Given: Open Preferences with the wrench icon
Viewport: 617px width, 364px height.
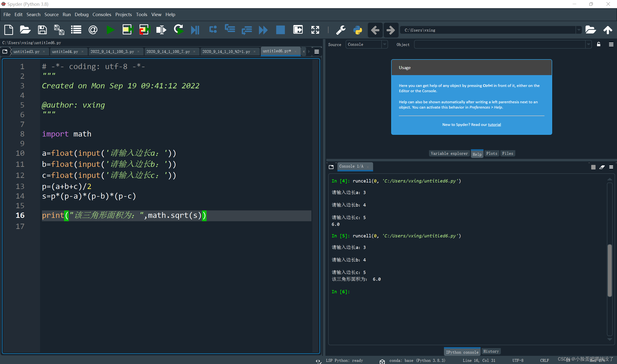Looking at the screenshot, I should (341, 30).
